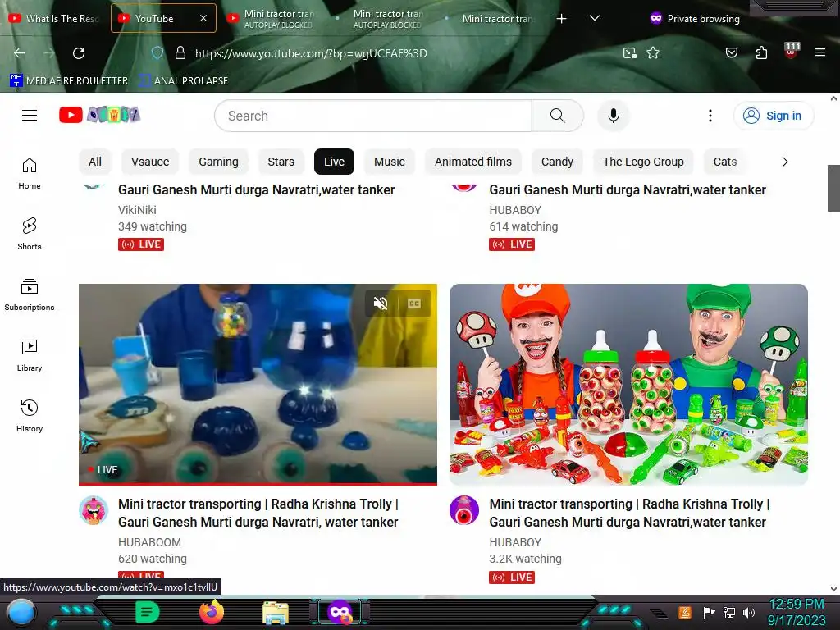Bookmark this page with star icon
Viewport: 840px width, 630px height.
[652, 53]
